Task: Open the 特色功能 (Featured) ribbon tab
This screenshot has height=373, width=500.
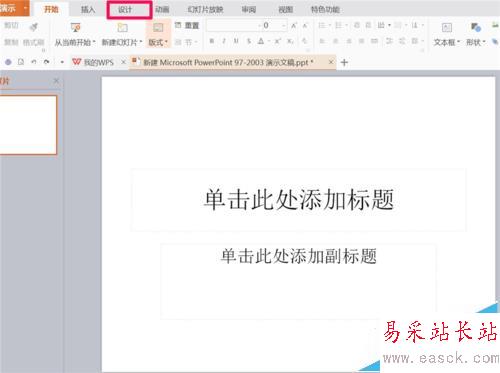Action: (325, 10)
